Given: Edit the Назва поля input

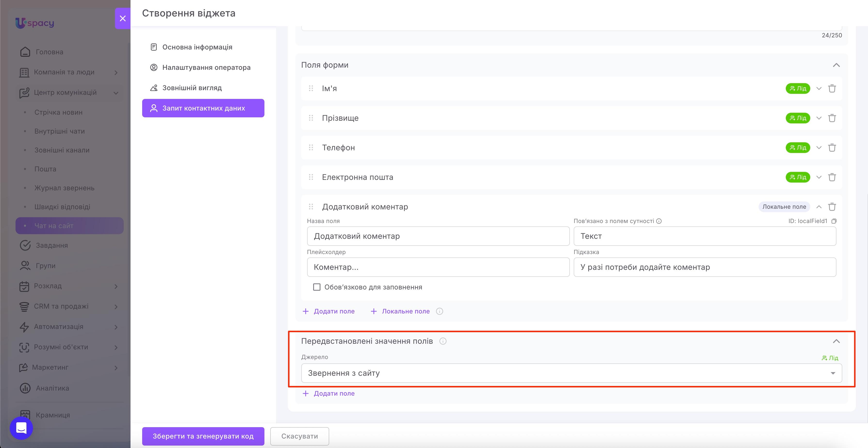Looking at the screenshot, I should click(438, 236).
